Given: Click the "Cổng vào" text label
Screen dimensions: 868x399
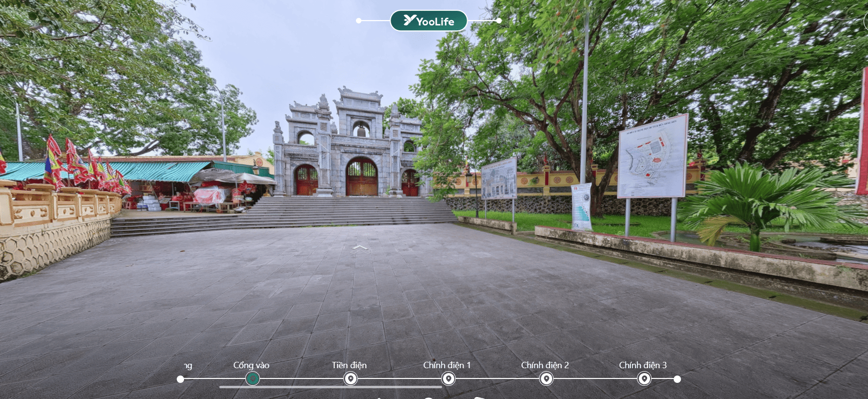Looking at the screenshot, I should 251,365.
